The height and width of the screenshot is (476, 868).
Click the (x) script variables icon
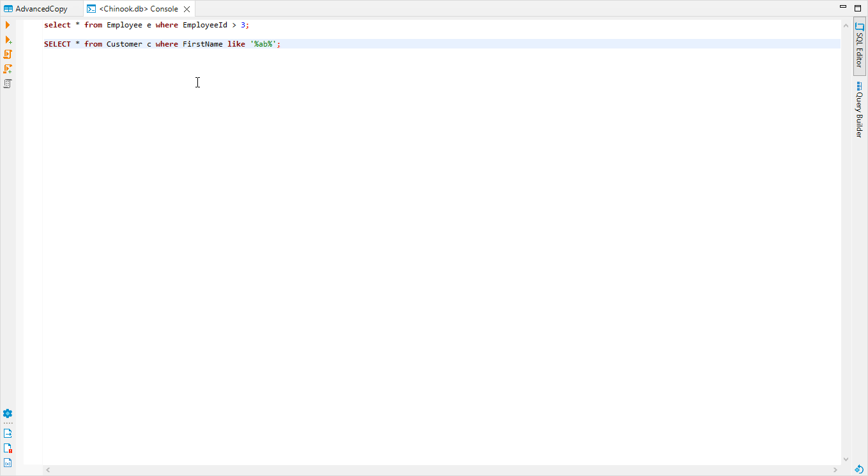pyautogui.click(x=8, y=464)
